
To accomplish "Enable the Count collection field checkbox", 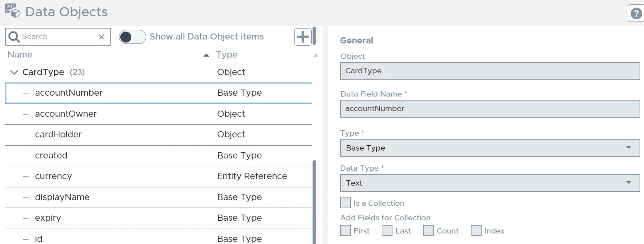I will [x=428, y=230].
